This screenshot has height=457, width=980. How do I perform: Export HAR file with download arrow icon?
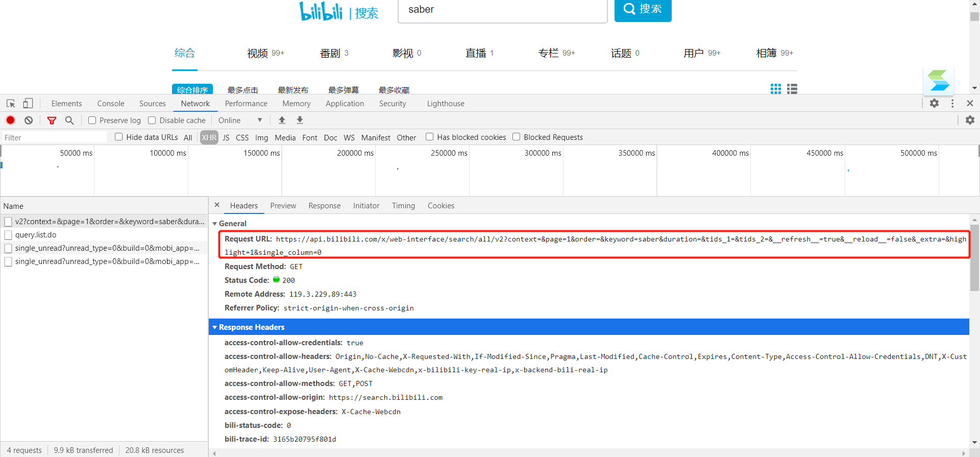pyautogui.click(x=300, y=120)
